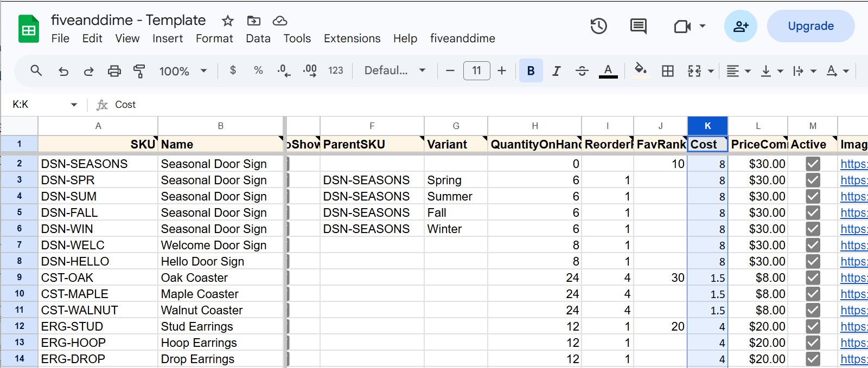The height and width of the screenshot is (368, 868).
Task: Format as currency
Action: pyautogui.click(x=233, y=70)
